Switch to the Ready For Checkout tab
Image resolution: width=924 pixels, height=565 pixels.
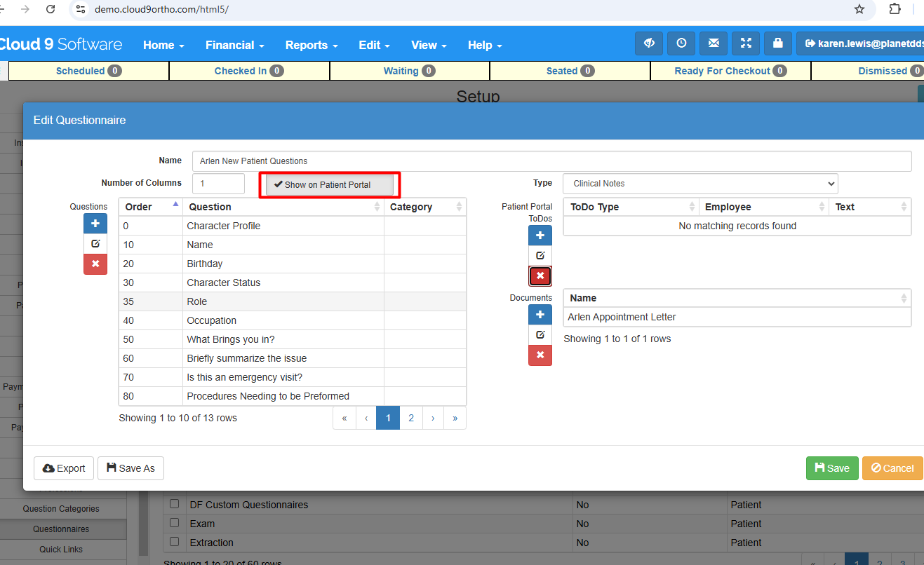pyautogui.click(x=730, y=71)
